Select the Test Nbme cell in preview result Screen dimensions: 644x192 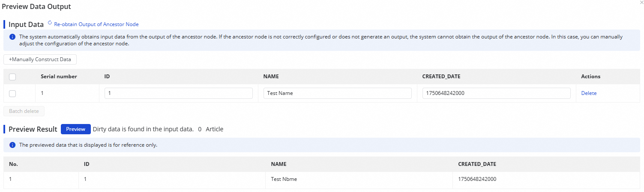pyautogui.click(x=284, y=179)
